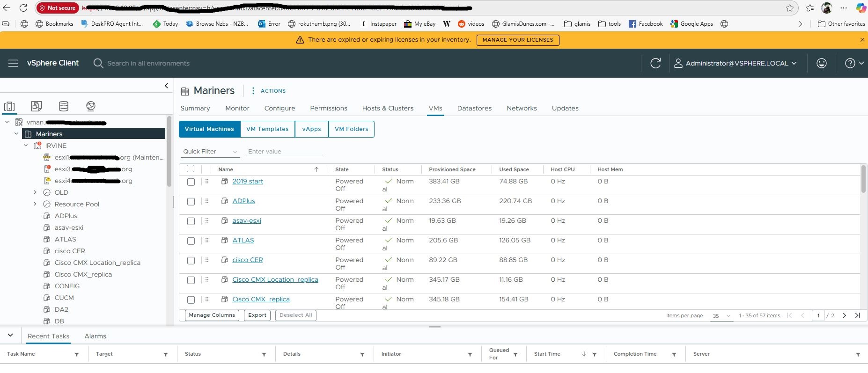Switch to VMs and Templates inventory view
This screenshot has width=868, height=373.
[37, 106]
